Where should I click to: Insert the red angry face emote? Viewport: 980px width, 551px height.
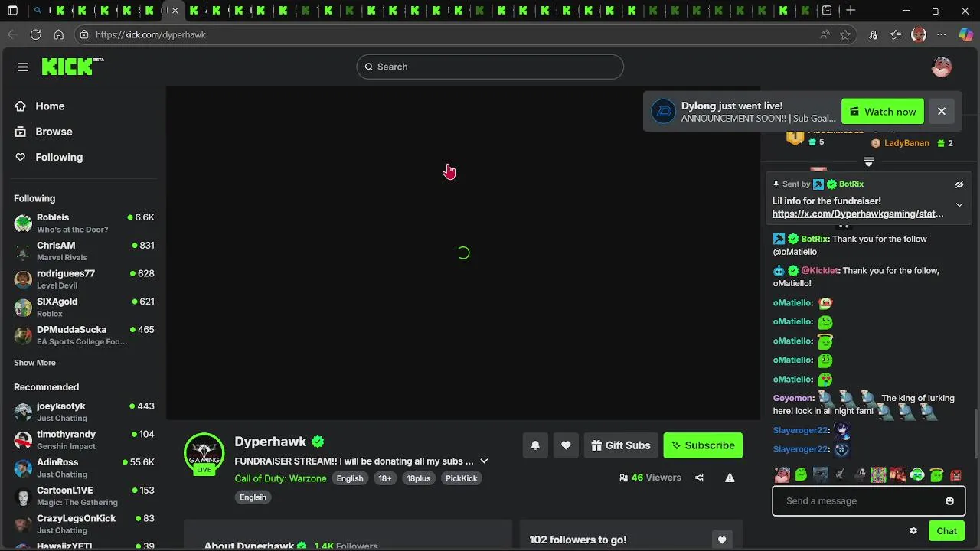pos(955,475)
